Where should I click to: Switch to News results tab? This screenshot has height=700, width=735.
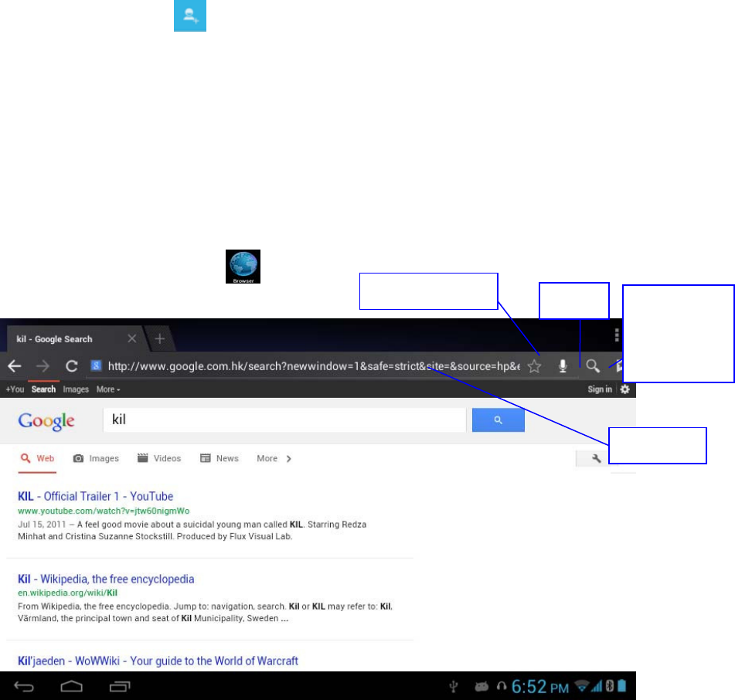219,458
